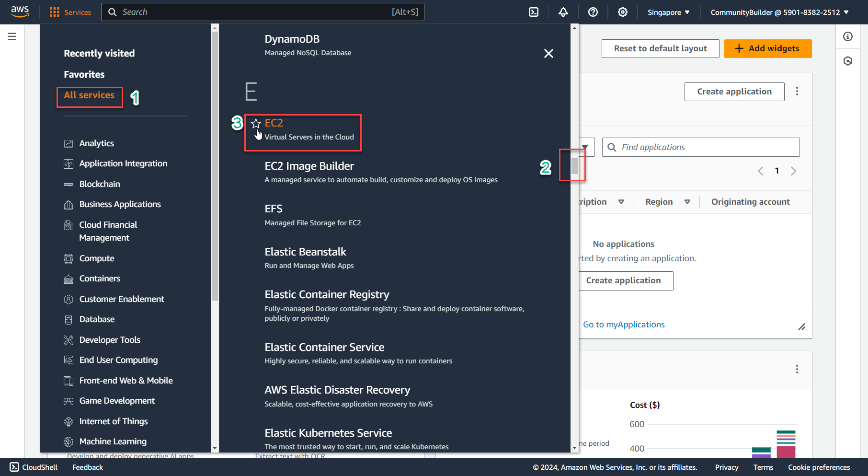Select All services in the left menu
Screen dimensions: 868x476
pyautogui.click(x=89, y=95)
